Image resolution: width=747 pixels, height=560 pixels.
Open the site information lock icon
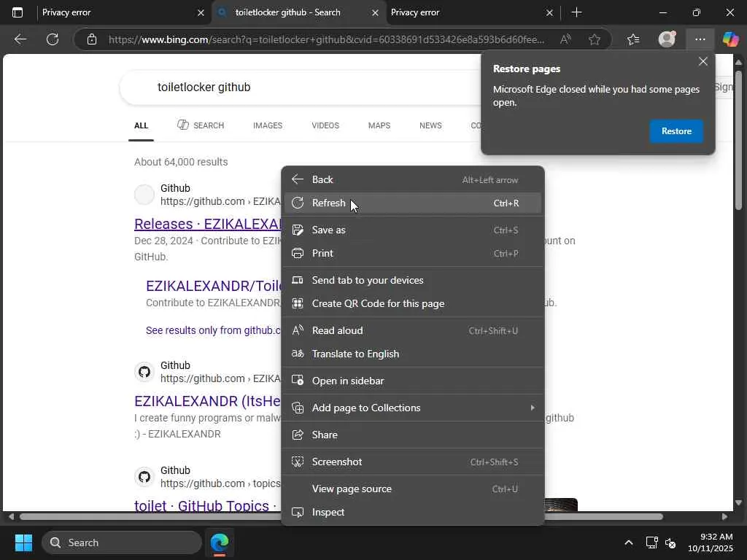92,39
